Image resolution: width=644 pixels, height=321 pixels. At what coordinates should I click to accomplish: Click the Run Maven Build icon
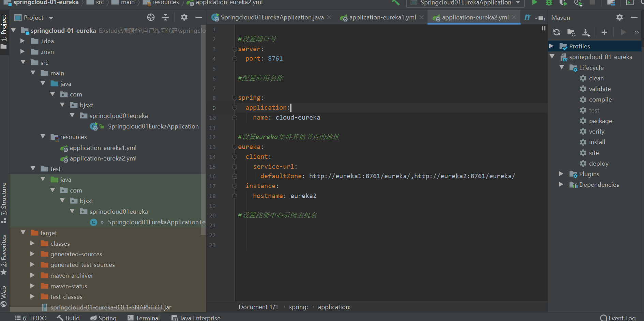623,32
